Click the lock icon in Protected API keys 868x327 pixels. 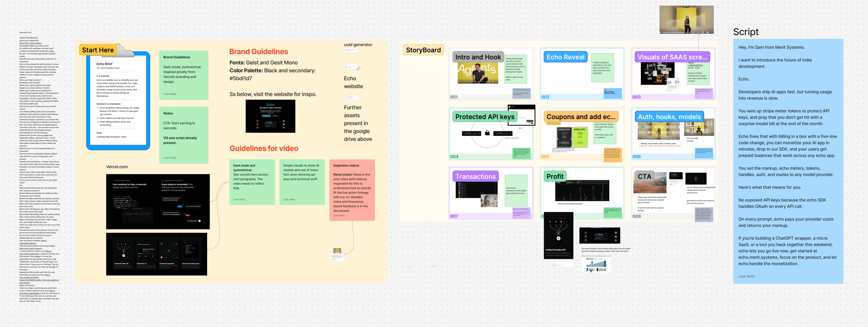(x=487, y=133)
